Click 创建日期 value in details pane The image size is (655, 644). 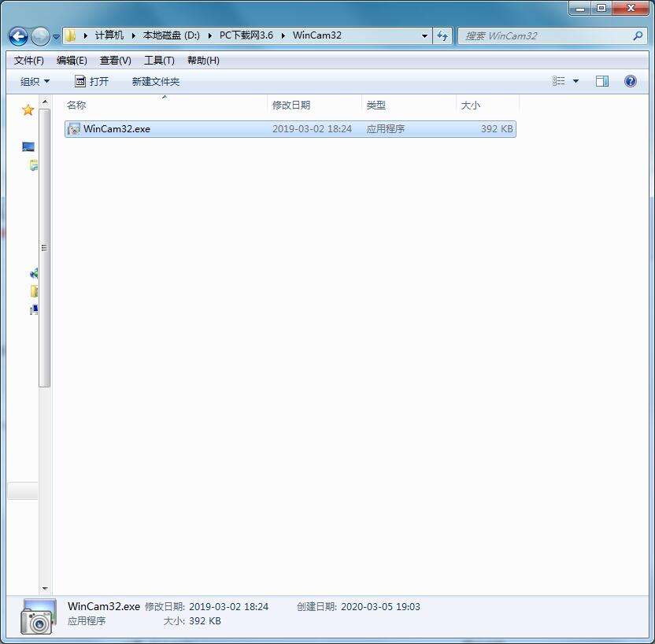[380, 607]
